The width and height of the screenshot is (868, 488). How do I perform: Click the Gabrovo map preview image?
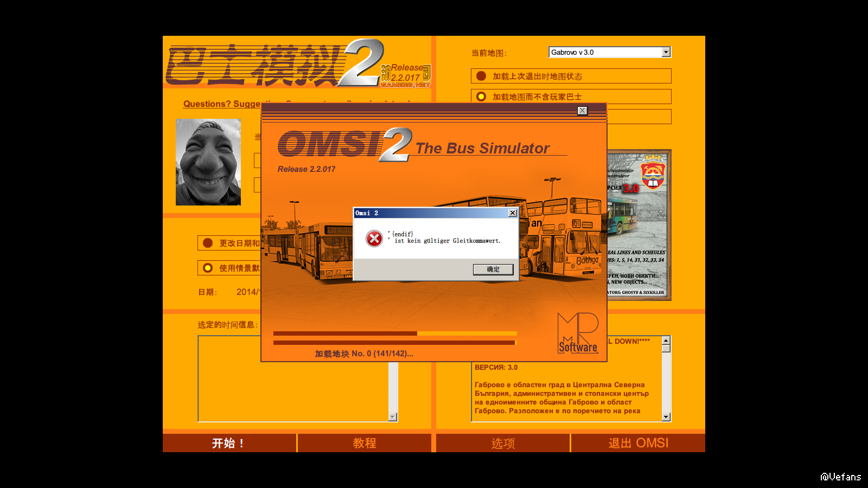[x=639, y=225]
